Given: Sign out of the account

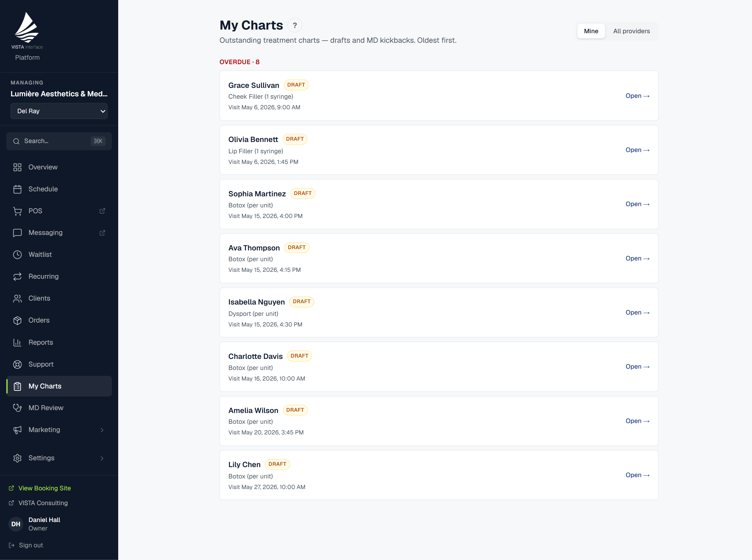Looking at the screenshot, I should (x=31, y=545).
